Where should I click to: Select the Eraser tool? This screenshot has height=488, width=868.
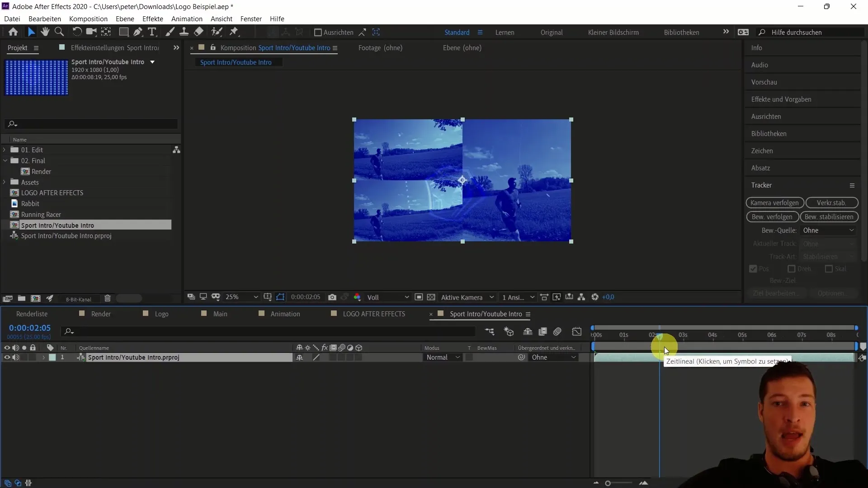pyautogui.click(x=199, y=32)
